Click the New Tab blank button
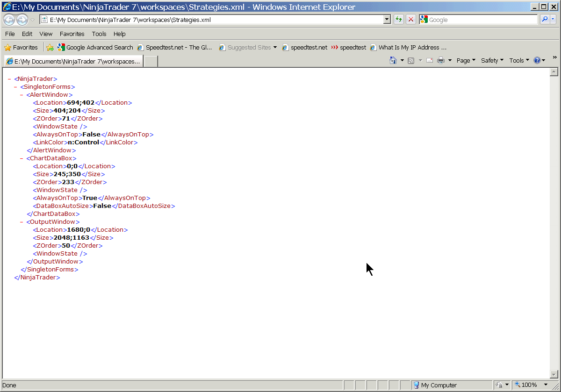561x392 pixels. click(x=151, y=61)
